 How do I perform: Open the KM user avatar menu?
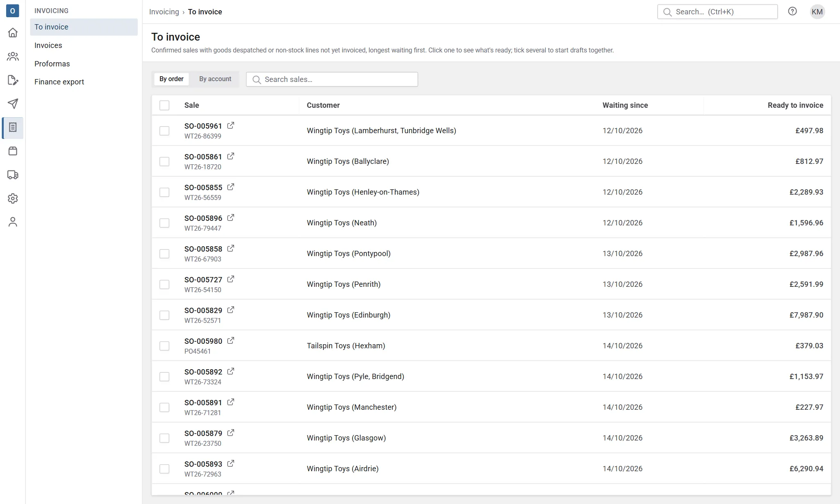817,11
